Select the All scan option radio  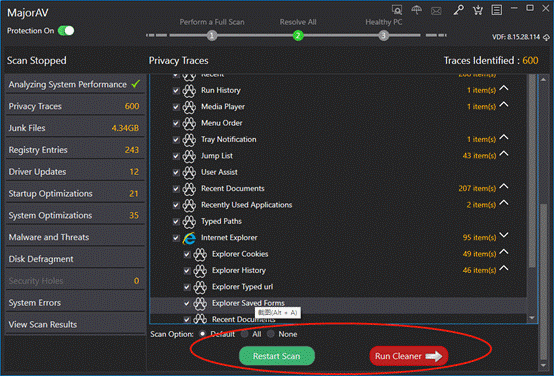click(244, 334)
